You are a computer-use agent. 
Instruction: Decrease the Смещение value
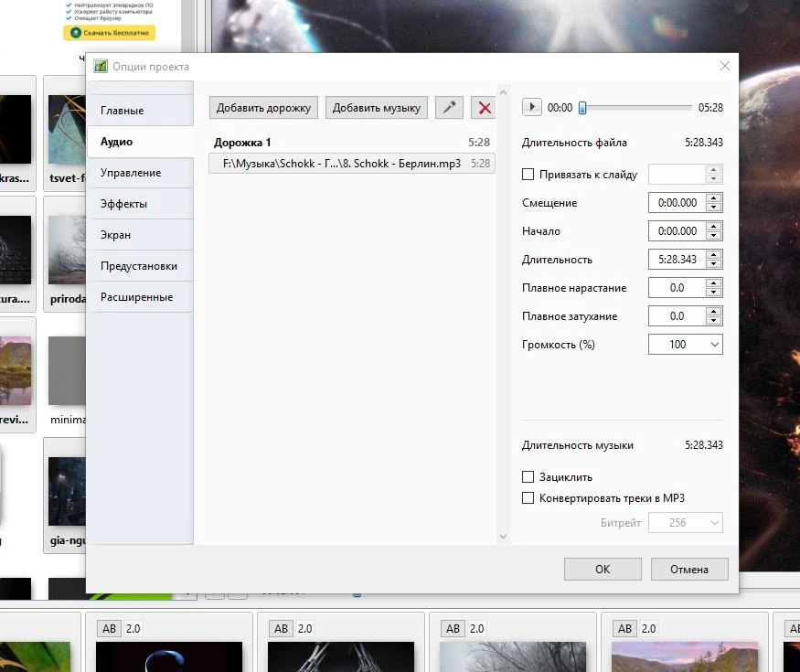tap(714, 208)
